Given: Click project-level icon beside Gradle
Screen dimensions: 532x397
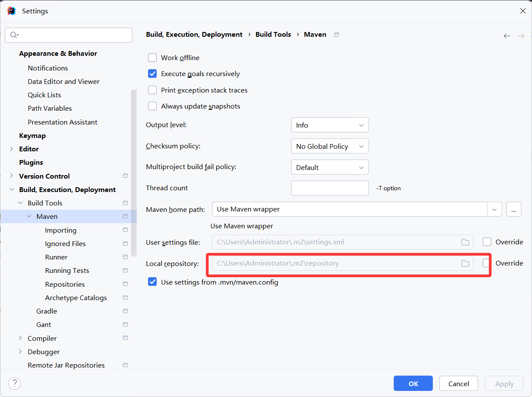Looking at the screenshot, I should pyautogui.click(x=126, y=311).
